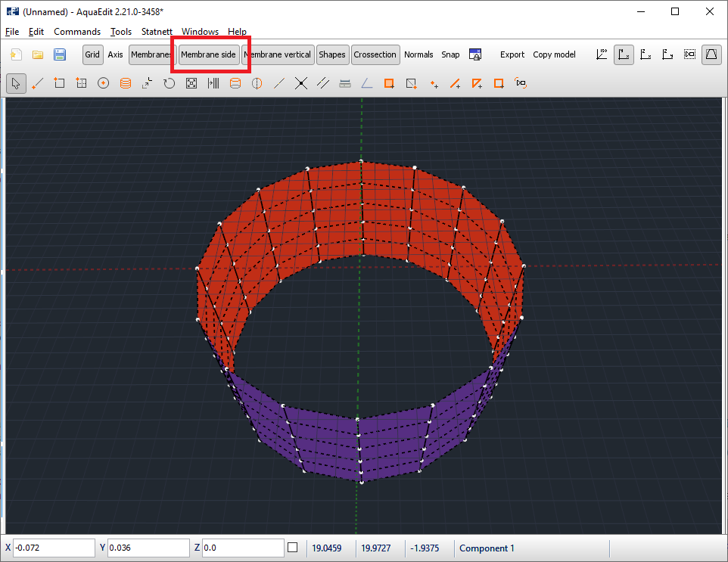Select the 15 degree angle view icon
Viewport: 728px width, 562px height.
(602, 54)
